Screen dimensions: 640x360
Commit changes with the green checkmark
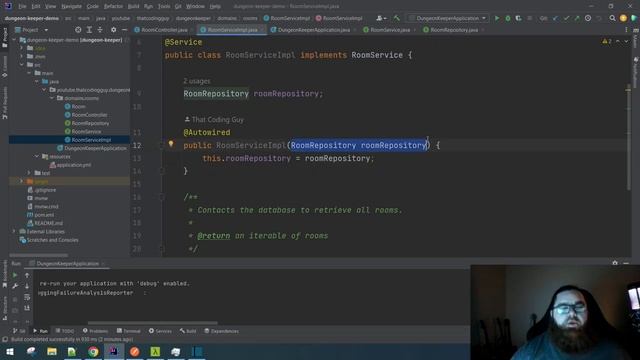point(566,18)
